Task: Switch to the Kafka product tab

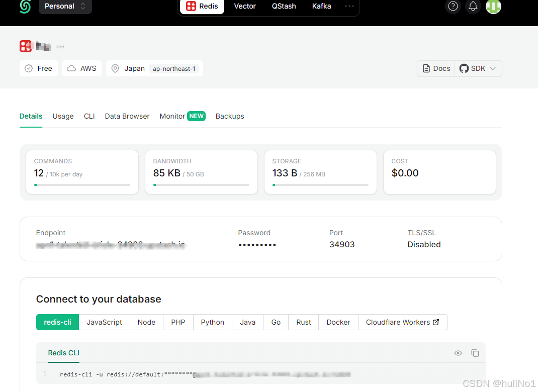Action: (321, 6)
